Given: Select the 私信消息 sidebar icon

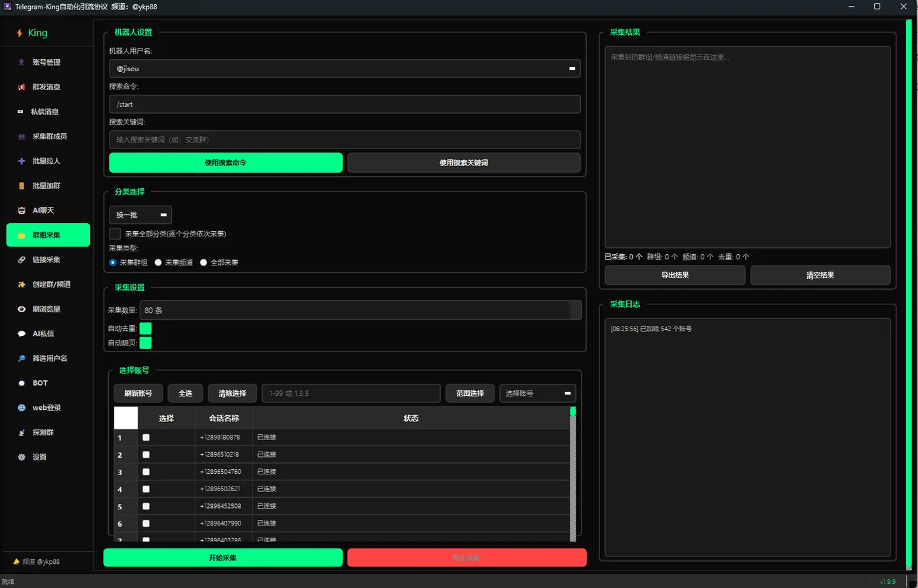Looking at the screenshot, I should click(20, 112).
